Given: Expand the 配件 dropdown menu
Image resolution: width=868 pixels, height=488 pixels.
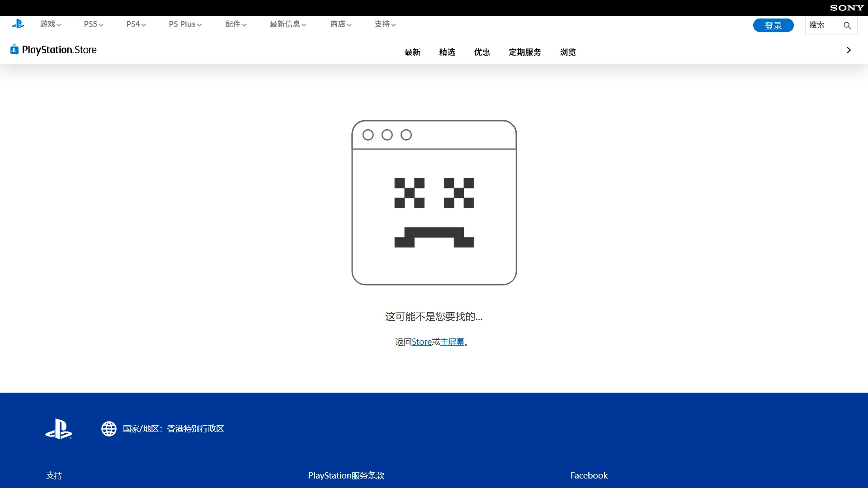Looking at the screenshot, I should tap(236, 24).
